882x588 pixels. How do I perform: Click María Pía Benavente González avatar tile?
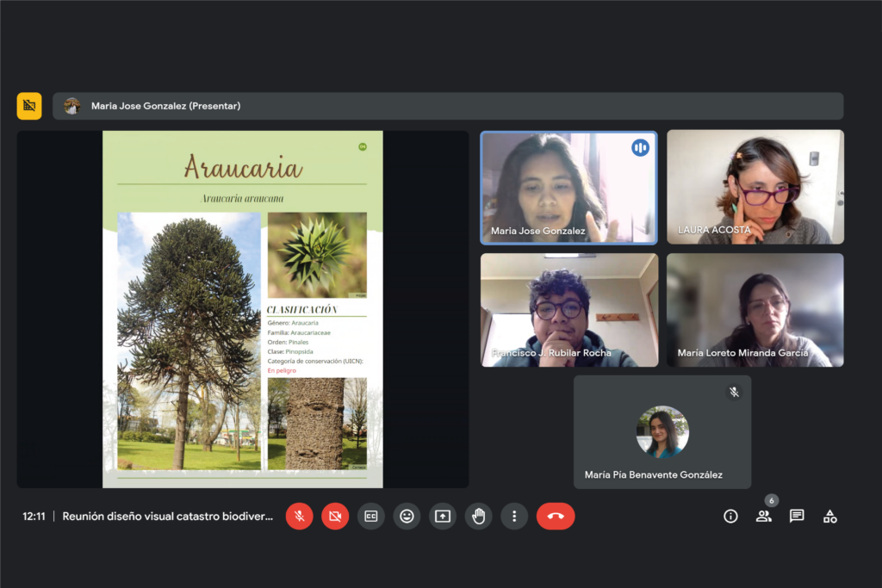coord(661,432)
